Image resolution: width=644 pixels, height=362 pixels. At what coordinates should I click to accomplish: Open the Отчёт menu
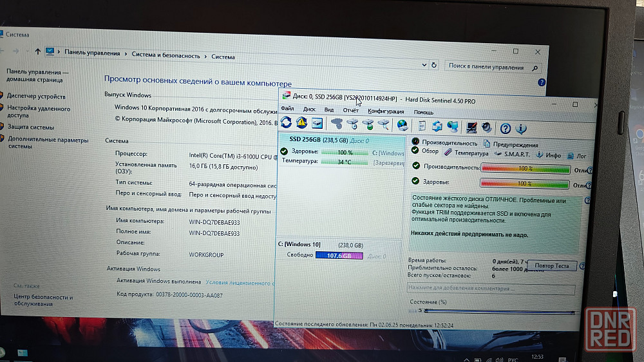pos(351,110)
